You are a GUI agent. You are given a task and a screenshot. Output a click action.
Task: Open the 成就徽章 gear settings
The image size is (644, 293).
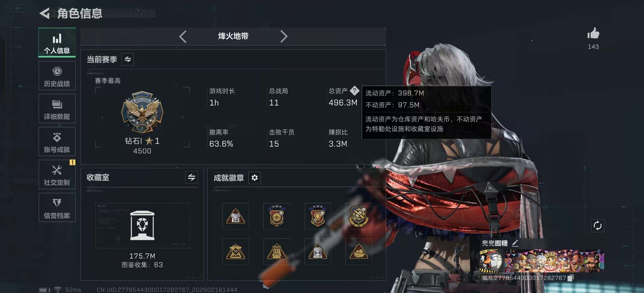click(x=255, y=178)
